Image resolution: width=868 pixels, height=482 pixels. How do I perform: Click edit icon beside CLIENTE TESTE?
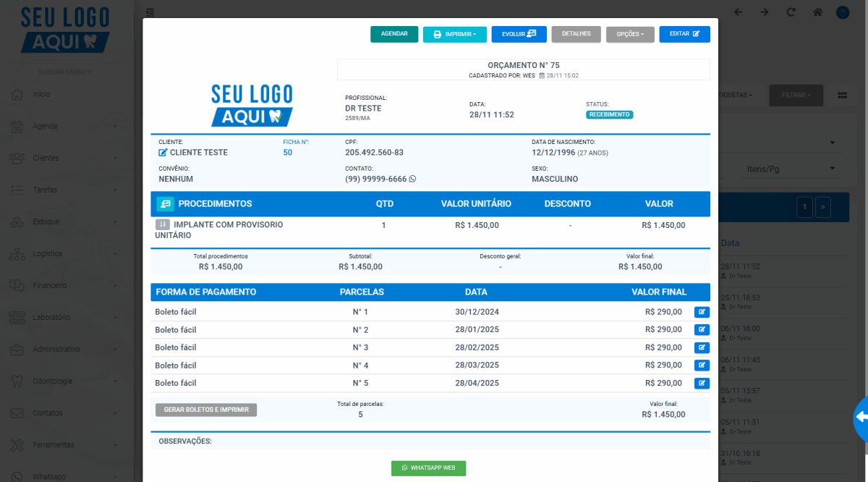163,153
